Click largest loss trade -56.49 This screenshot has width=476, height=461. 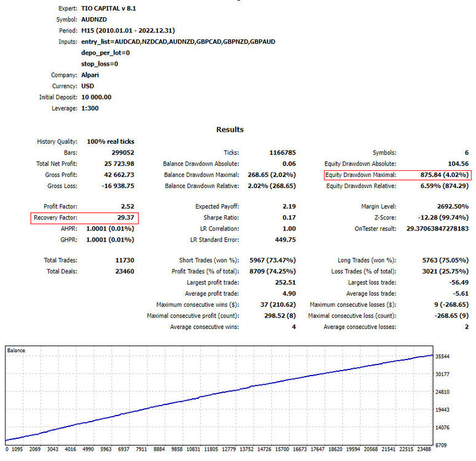point(459,283)
